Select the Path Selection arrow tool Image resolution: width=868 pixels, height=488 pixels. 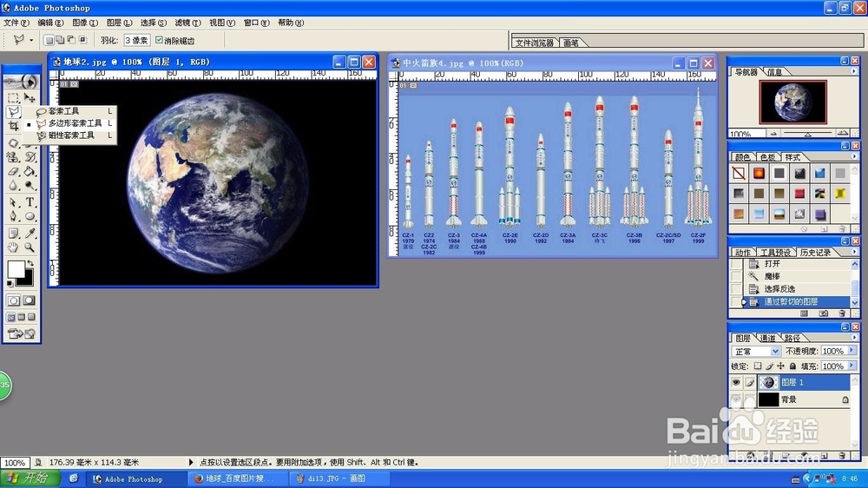point(13,202)
